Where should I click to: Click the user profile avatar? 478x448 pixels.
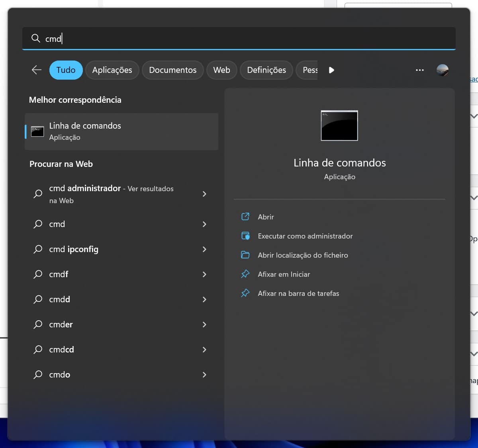click(442, 70)
